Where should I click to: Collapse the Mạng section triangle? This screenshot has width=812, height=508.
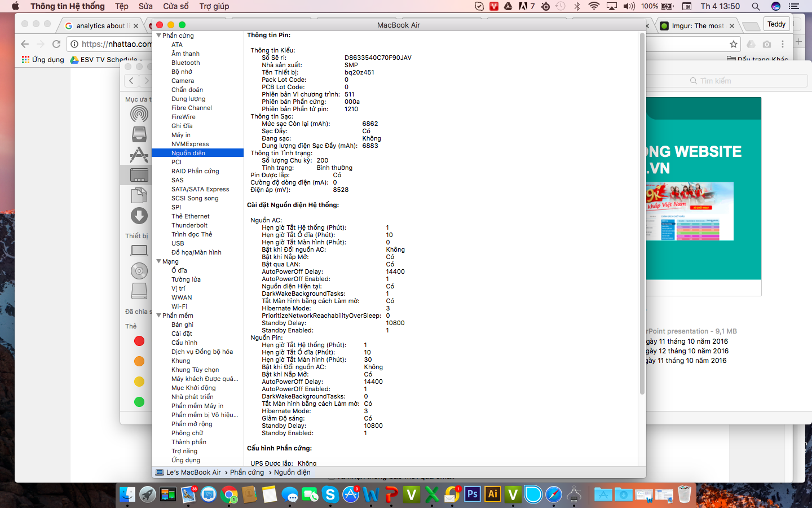[x=159, y=261]
